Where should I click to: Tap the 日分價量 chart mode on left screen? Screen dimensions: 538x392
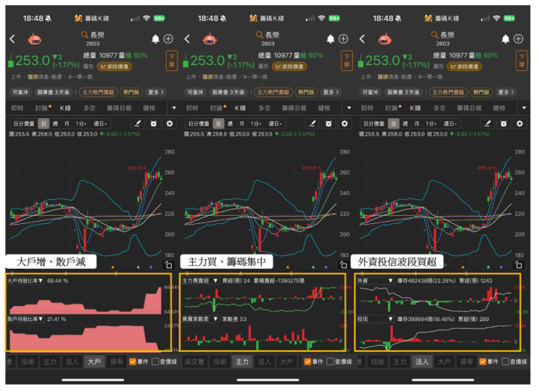pos(24,123)
